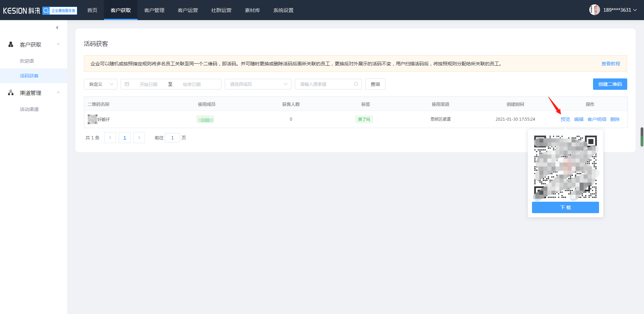Click 编辑 for the 好靓仔 row
Viewport: 644px width, 314px height.
point(579,119)
